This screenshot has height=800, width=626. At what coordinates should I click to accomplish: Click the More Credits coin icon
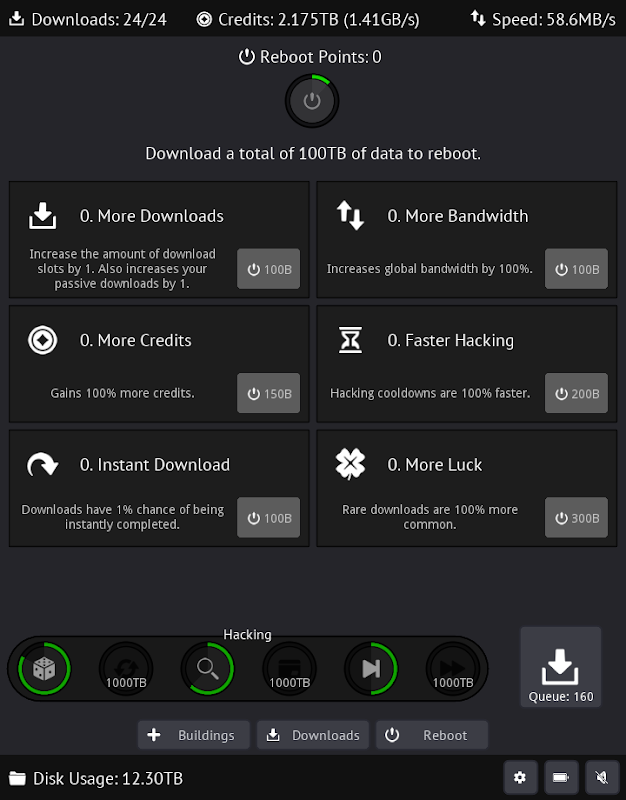[x=42, y=340]
